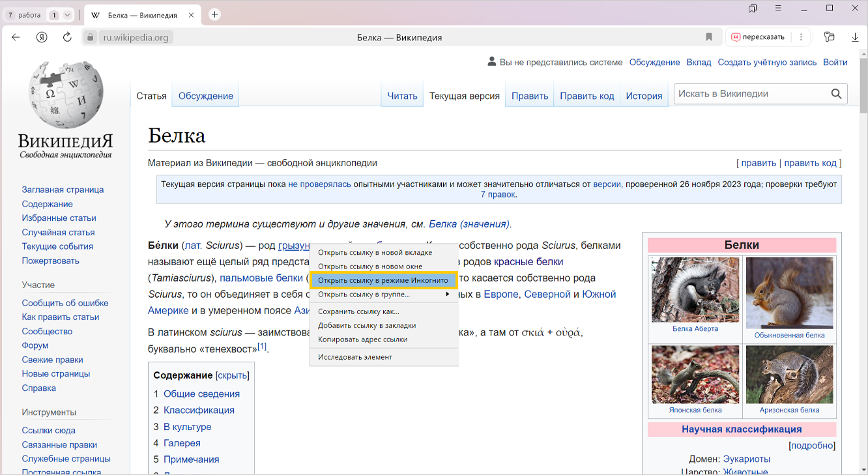Click the Wikipedia search magnifier icon
Viewport: 868px width, 475px height.
click(x=836, y=94)
